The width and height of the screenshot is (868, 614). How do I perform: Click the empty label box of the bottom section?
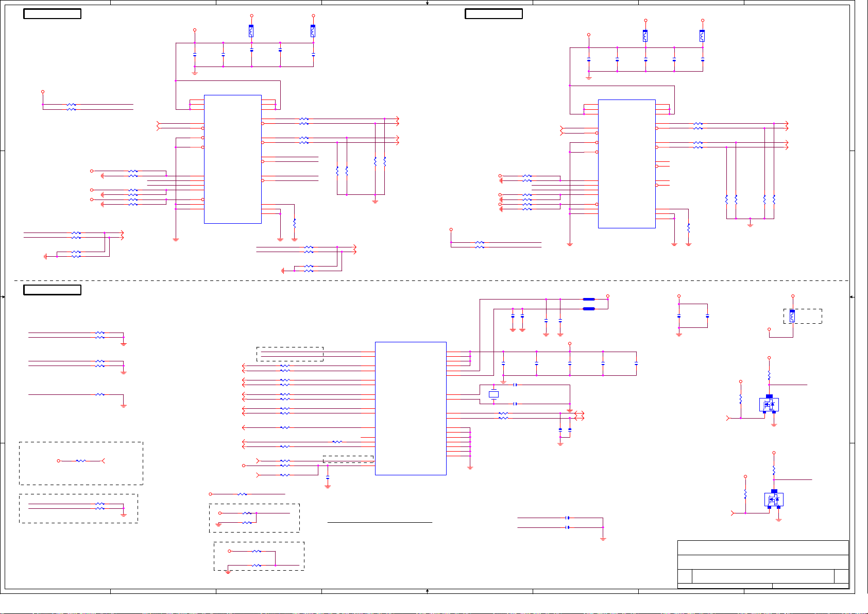[53, 290]
